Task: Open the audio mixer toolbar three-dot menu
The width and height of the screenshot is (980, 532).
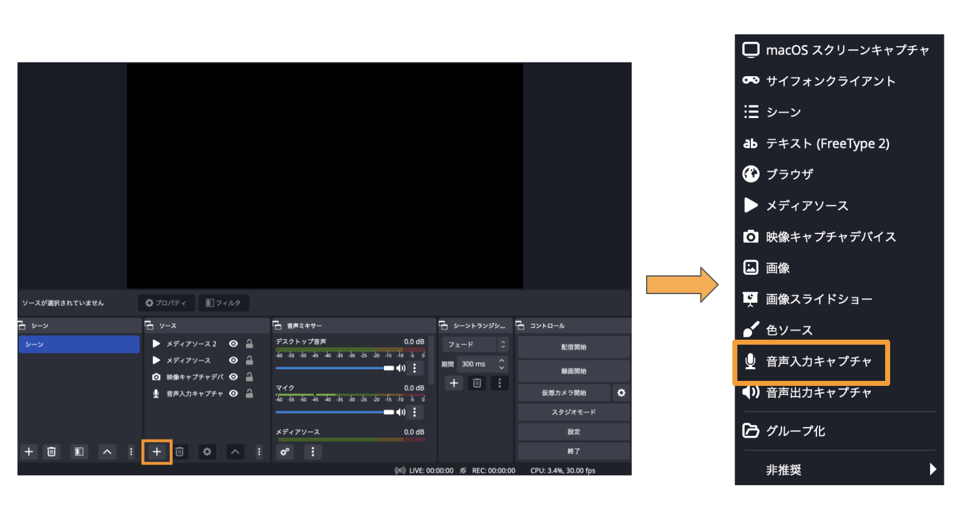Action: coord(313,451)
